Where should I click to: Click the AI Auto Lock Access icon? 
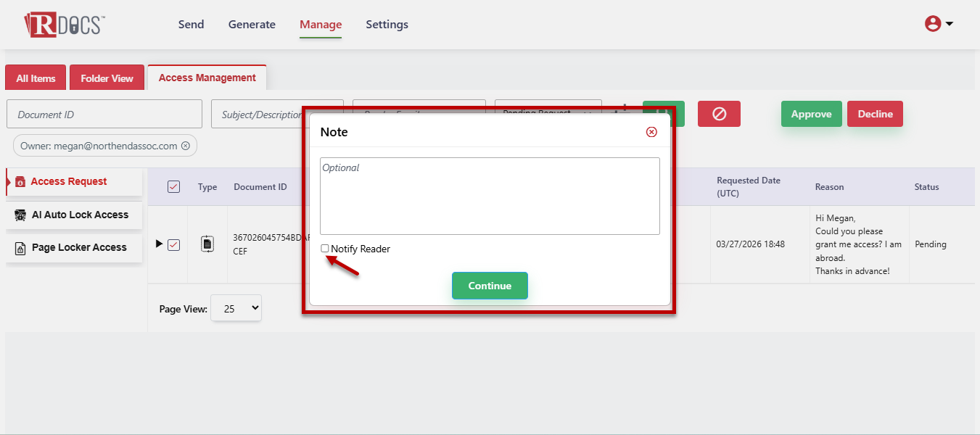point(20,215)
